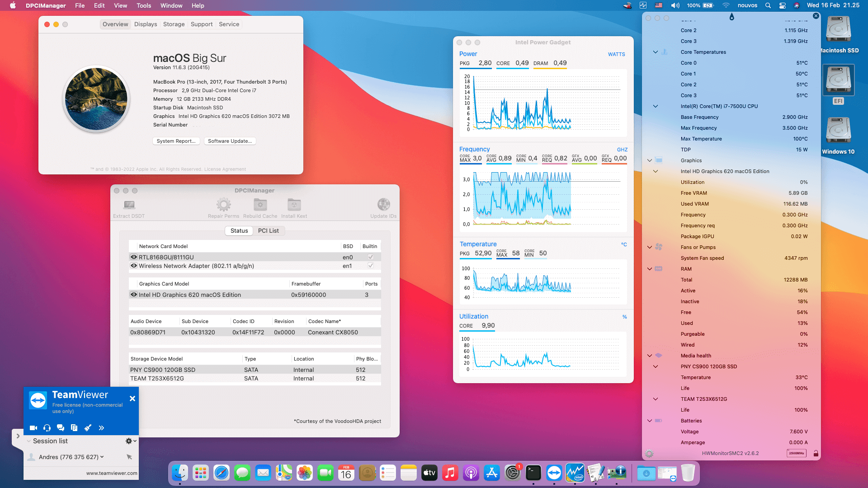Collapse the Fans or Pumps section
Viewport: 868px width, 488px height.
click(650, 247)
